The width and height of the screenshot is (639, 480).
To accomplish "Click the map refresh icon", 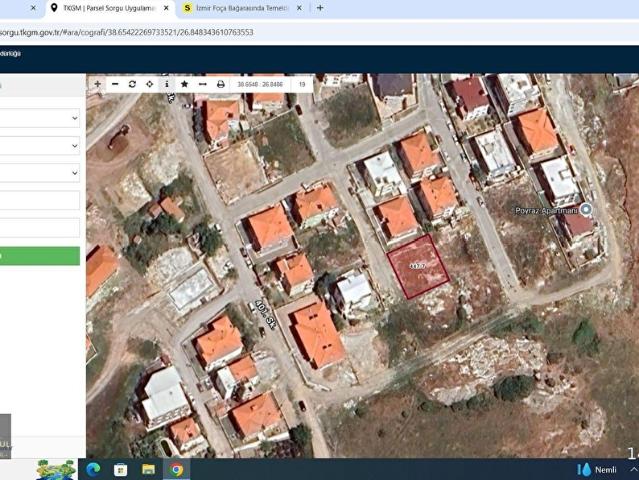I will (132, 84).
